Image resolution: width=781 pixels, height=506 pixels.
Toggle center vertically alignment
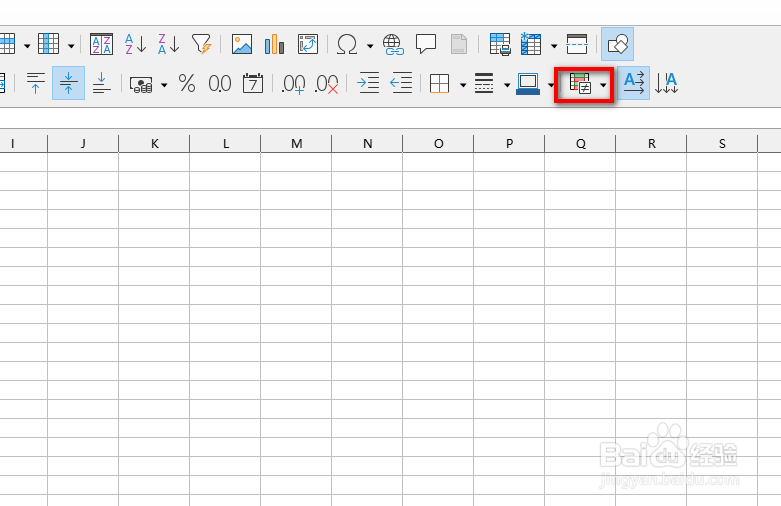click(68, 83)
